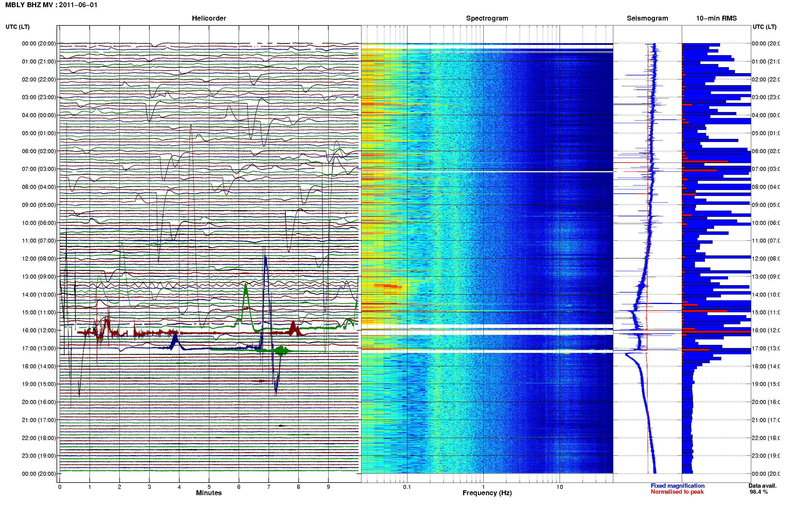Click left axis label '07:00 (03:00)'
812x508 pixels.
39,169
